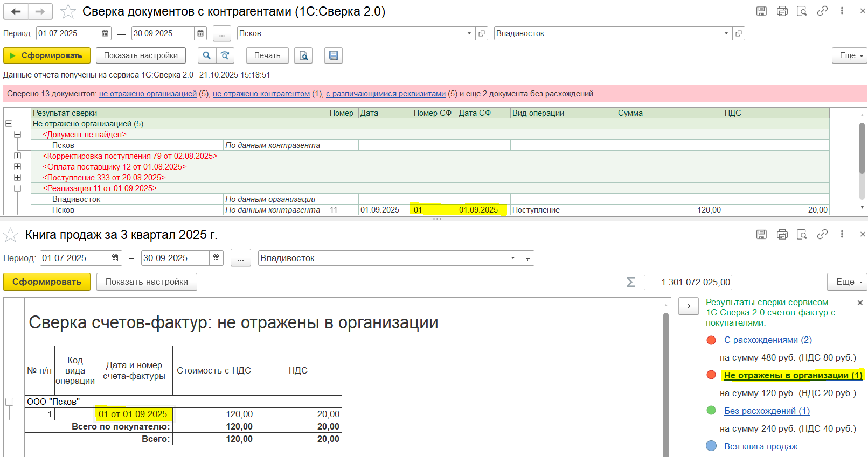Add Книга продаж report to favorites star

coord(11,235)
